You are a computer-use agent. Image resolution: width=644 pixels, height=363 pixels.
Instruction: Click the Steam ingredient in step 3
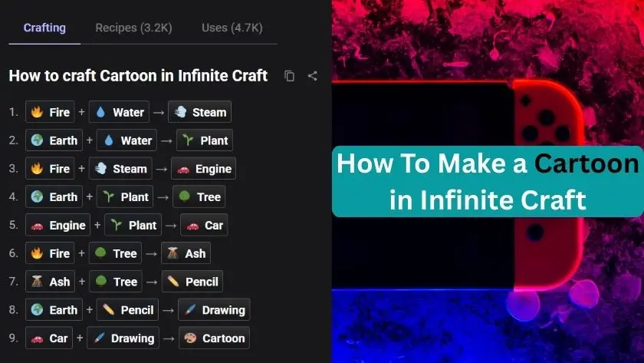pyautogui.click(x=120, y=169)
